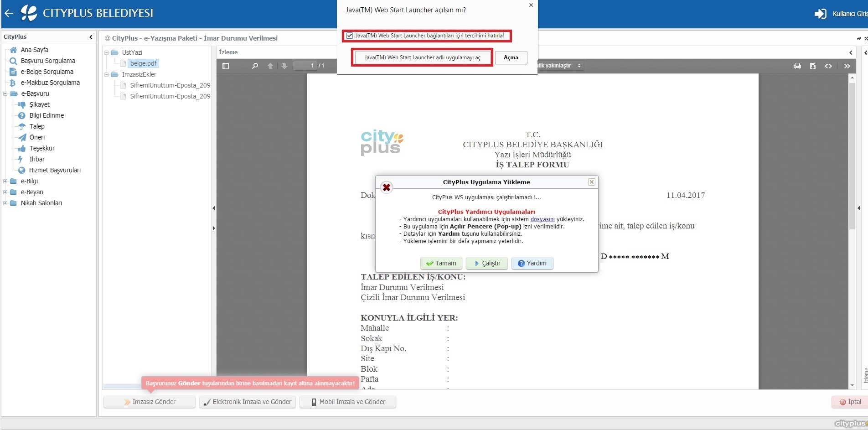Viewport: 868px width, 430px height.
Task: Select Öneri suggestion item
Action: pos(37,137)
